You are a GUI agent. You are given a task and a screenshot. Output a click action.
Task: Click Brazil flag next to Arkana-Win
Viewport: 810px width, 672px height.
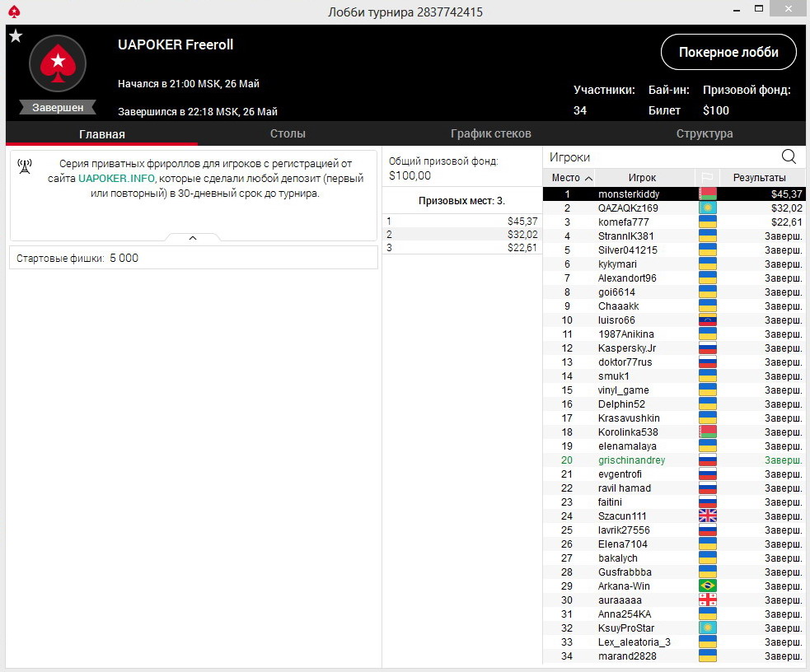[x=707, y=586]
